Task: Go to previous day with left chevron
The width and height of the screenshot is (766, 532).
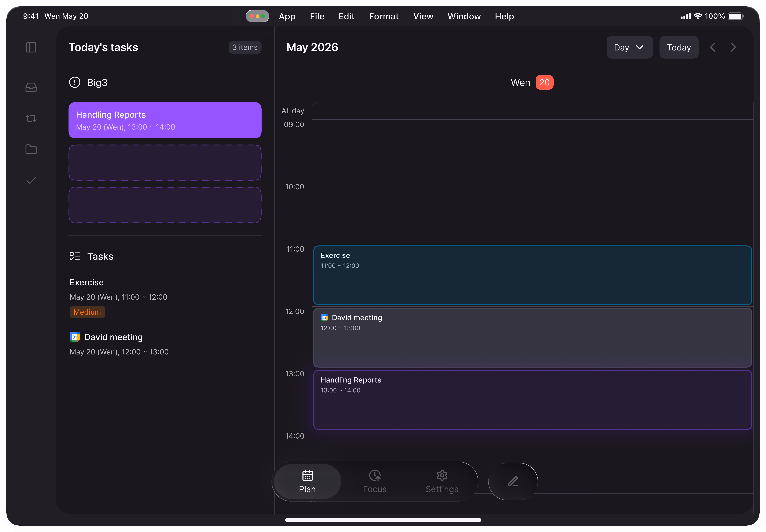Action: point(712,47)
